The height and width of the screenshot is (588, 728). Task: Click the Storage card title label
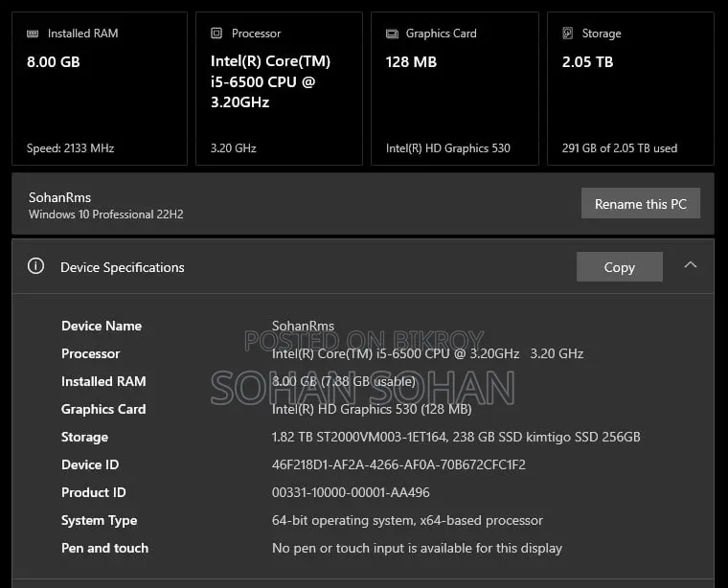[x=602, y=34]
